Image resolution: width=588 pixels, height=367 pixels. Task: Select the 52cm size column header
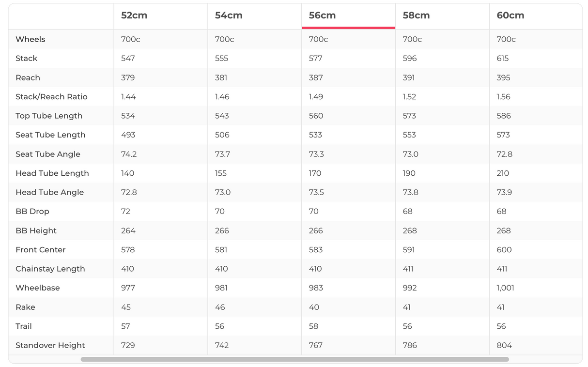click(134, 15)
